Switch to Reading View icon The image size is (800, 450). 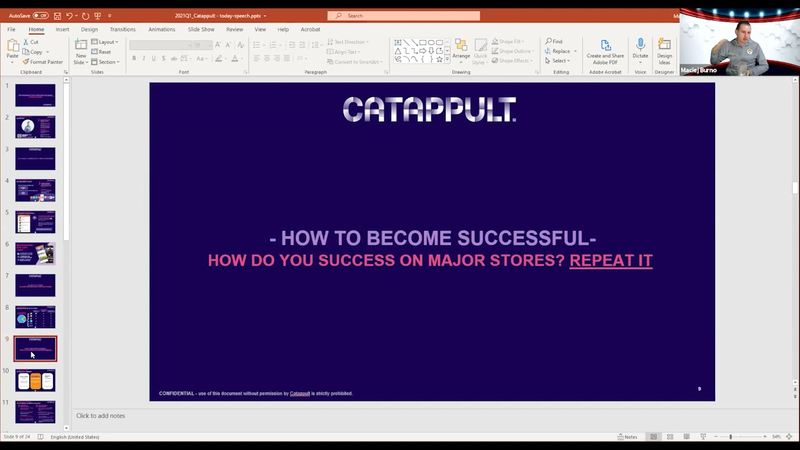(x=686, y=437)
